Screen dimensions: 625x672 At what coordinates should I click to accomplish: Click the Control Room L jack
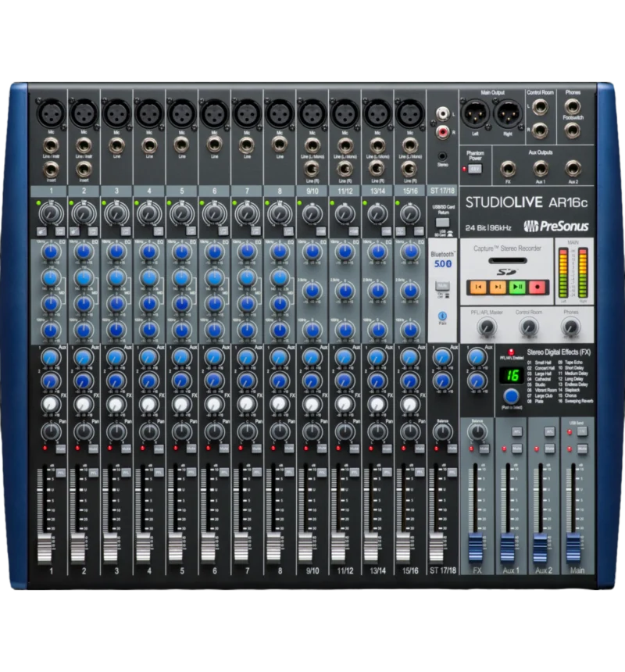click(x=540, y=107)
